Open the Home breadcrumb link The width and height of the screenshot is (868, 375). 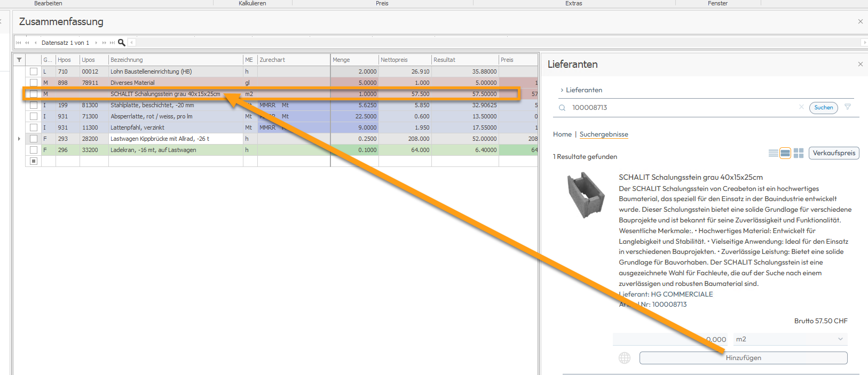[562, 134]
